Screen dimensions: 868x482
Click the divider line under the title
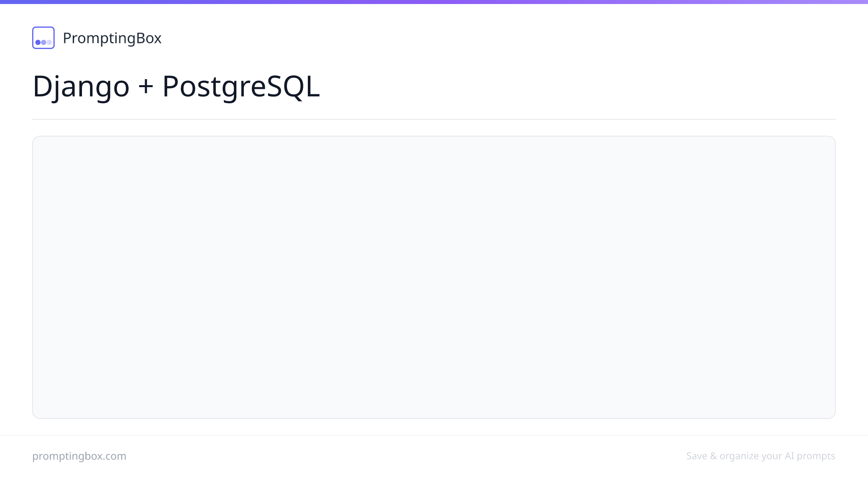(x=434, y=119)
